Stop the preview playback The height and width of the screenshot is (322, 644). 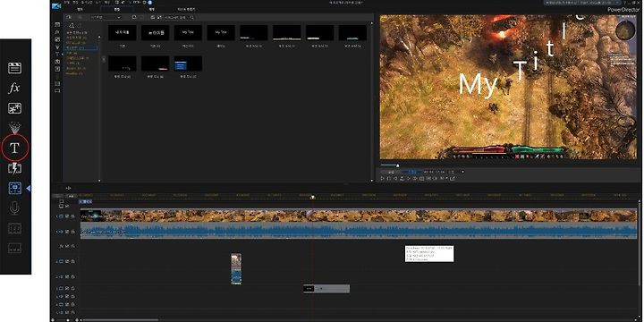pyautogui.click(x=389, y=178)
